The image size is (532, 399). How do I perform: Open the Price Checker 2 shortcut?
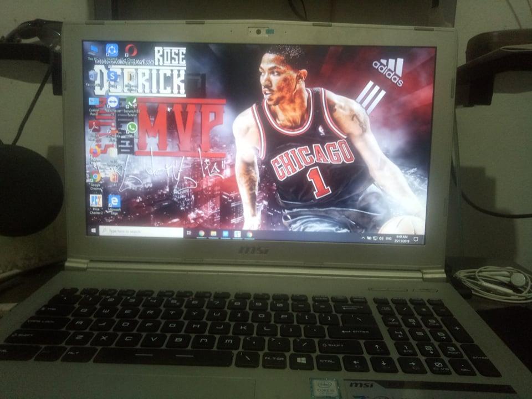[x=96, y=201]
